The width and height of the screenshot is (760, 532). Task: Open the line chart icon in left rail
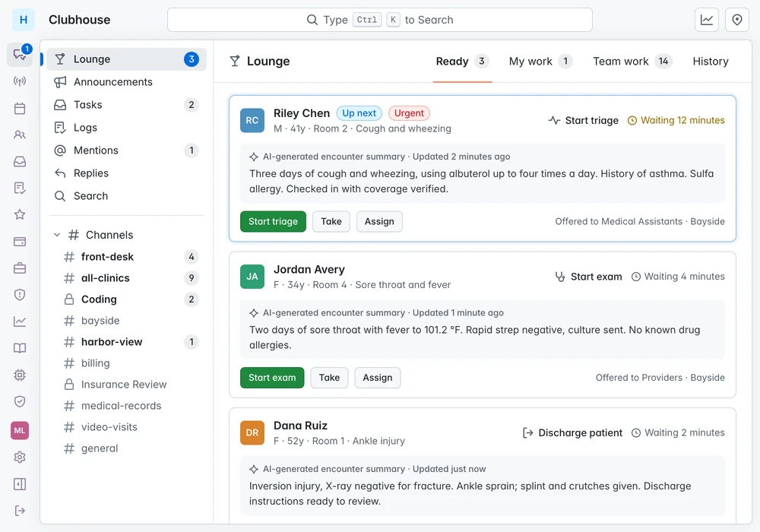20,321
